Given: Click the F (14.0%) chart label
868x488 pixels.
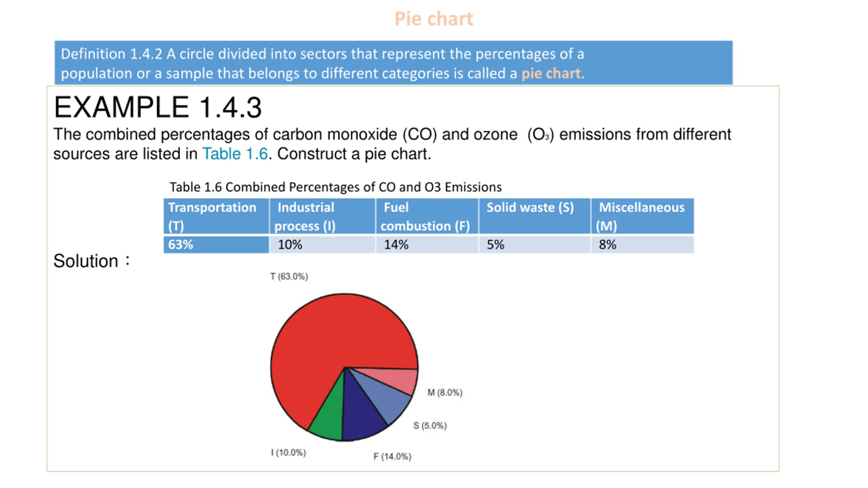Looking at the screenshot, I should [x=392, y=456].
